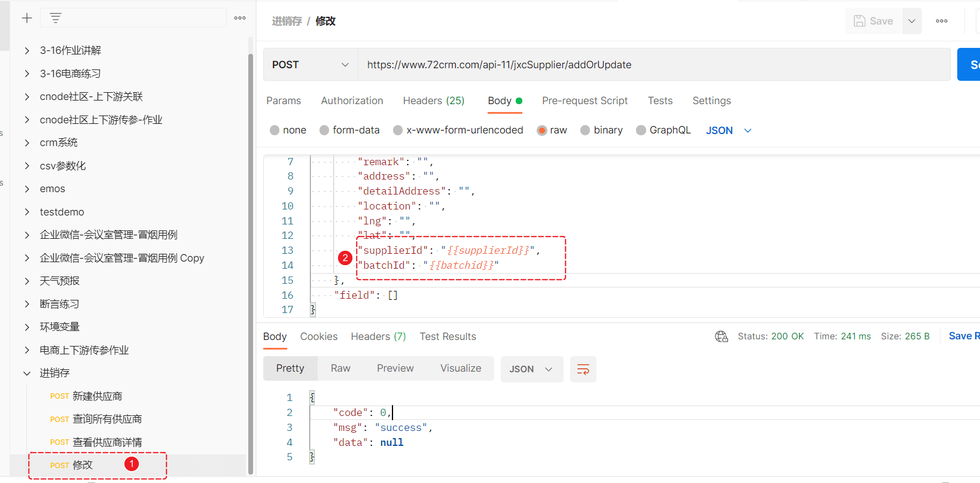This screenshot has height=483, width=980.
Task: Select the Visualize response view
Action: [x=461, y=368]
